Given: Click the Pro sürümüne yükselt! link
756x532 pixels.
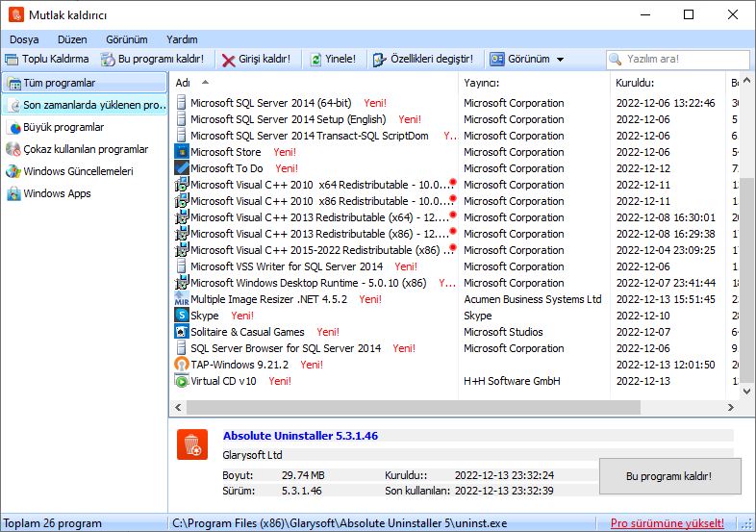Looking at the screenshot, I should tap(667, 523).
